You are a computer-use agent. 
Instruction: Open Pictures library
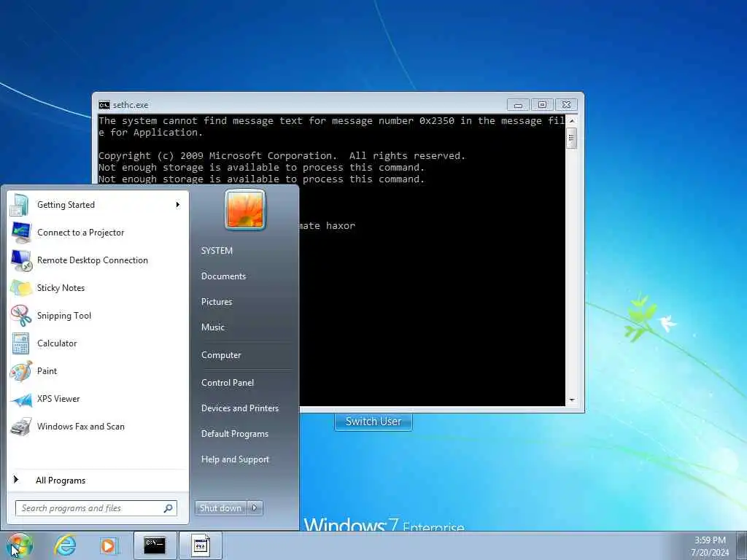(x=216, y=302)
